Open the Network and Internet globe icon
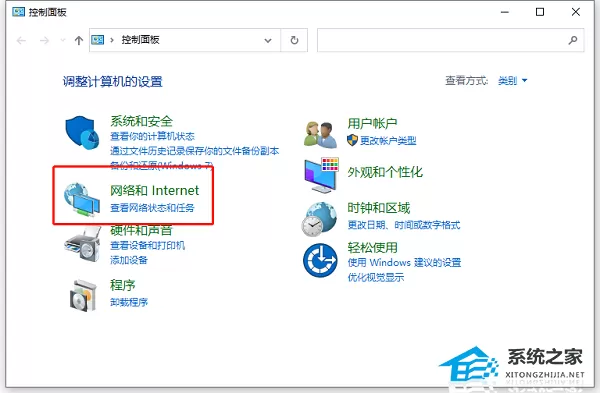The image size is (600, 393). pyautogui.click(x=82, y=199)
